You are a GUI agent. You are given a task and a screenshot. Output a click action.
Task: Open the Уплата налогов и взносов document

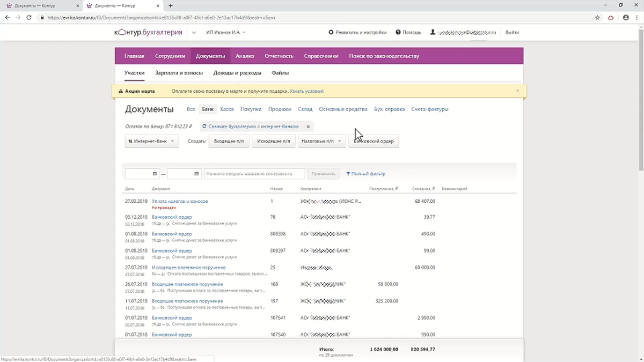point(180,201)
